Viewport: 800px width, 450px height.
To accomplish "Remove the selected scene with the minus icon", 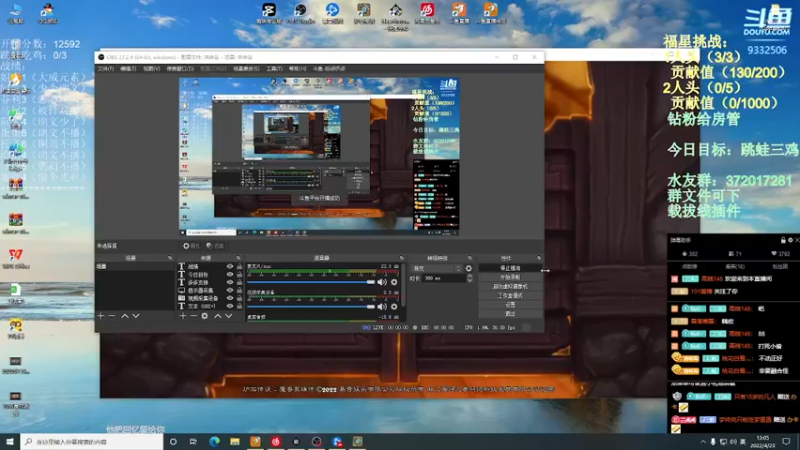I will click(112, 316).
